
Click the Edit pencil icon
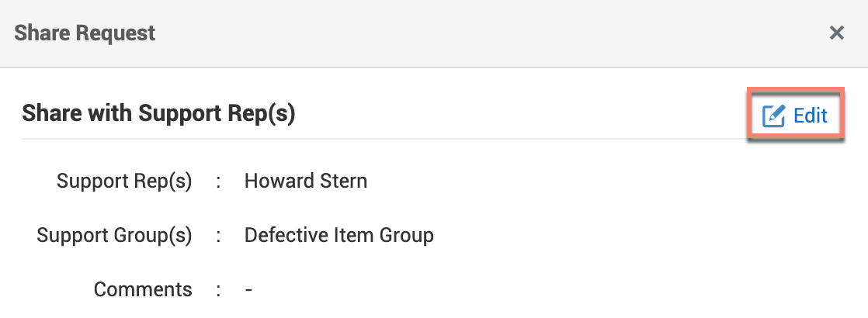coord(774,116)
